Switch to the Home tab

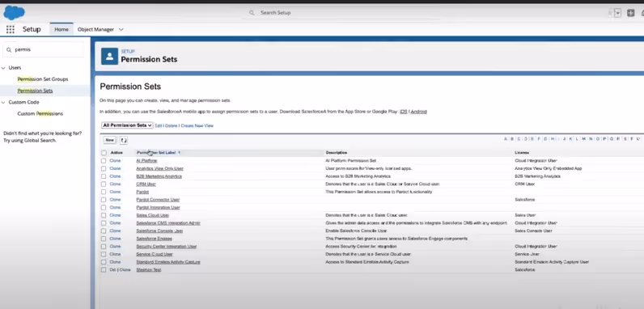(61, 29)
